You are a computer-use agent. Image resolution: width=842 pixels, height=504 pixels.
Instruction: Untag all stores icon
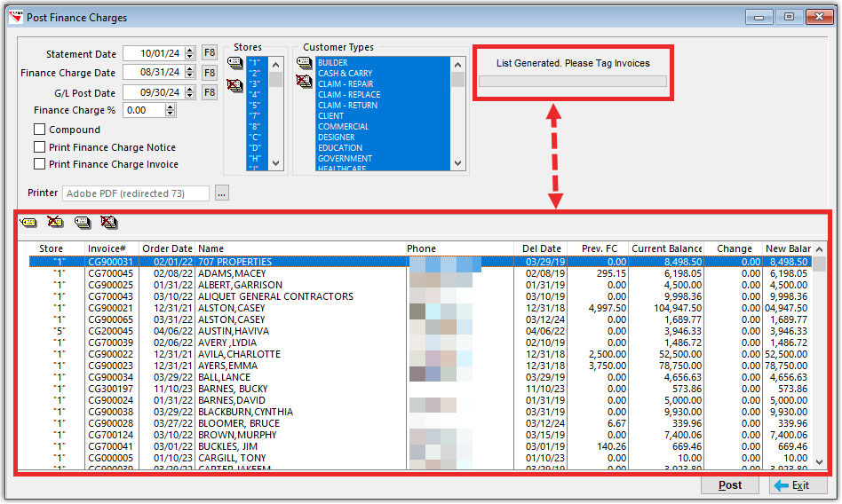tap(234, 85)
